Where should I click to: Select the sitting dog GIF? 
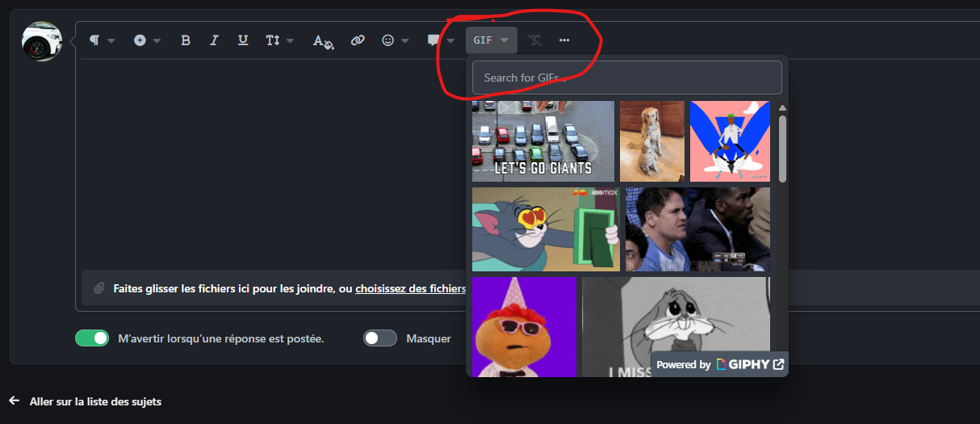[x=652, y=141]
